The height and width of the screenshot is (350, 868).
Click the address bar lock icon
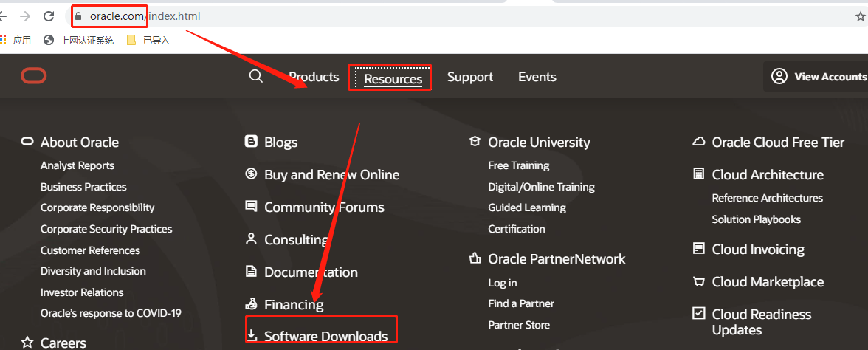[x=78, y=16]
